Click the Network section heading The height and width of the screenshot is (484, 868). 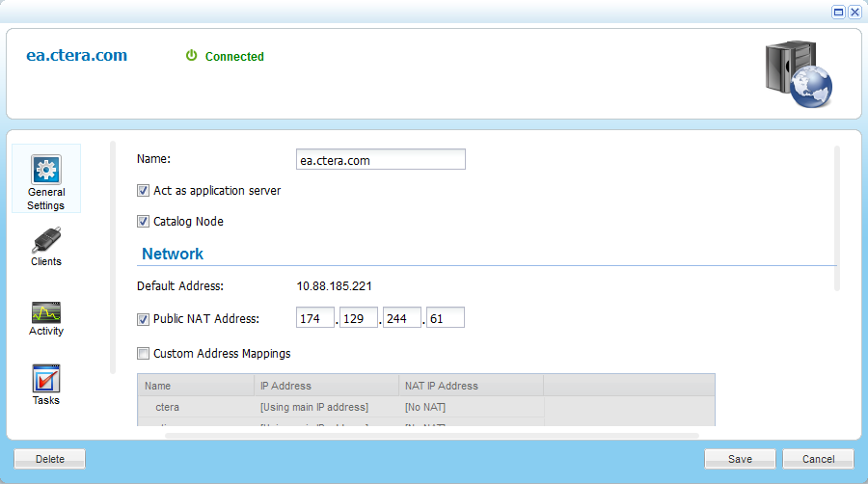point(173,254)
